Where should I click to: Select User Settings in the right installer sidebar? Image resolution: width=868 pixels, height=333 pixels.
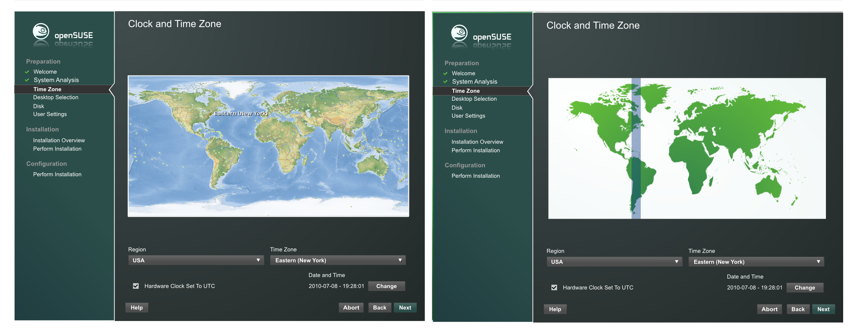pyautogui.click(x=468, y=116)
